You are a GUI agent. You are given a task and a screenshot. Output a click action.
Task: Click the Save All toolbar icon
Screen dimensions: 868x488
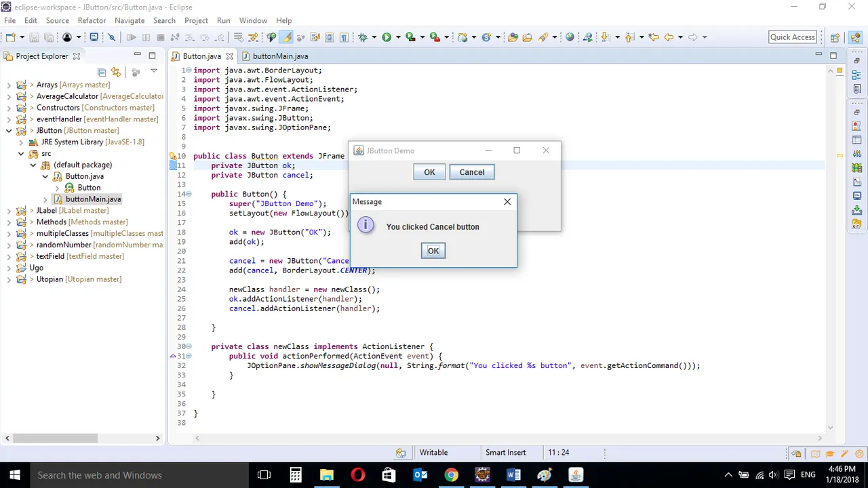pos(49,37)
